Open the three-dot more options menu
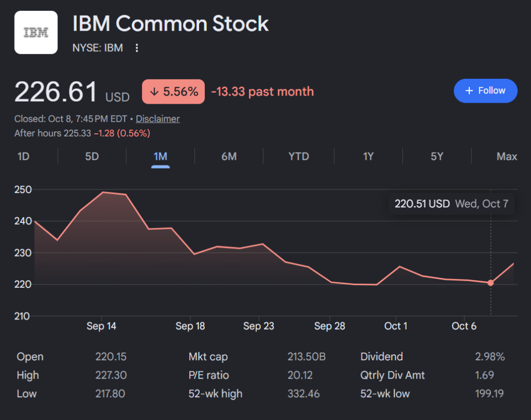531x420 pixels. pos(137,48)
